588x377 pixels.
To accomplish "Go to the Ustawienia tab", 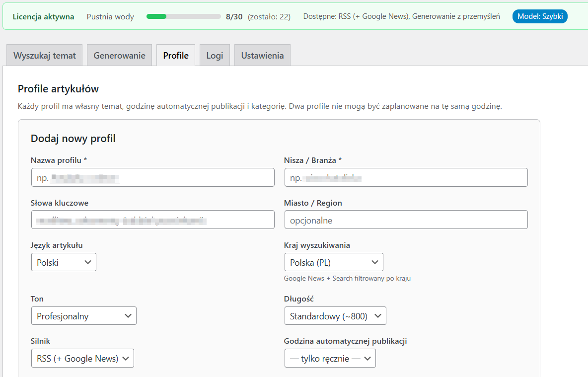I will 262,55.
